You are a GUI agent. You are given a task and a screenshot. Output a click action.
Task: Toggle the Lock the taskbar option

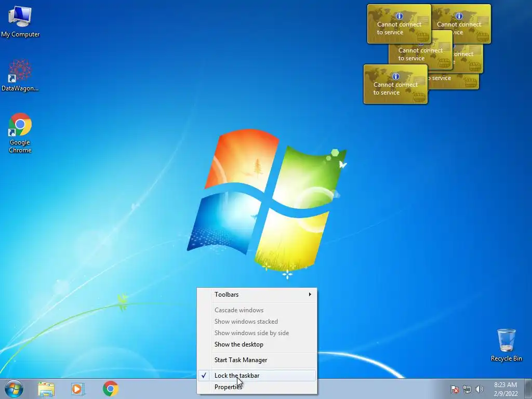point(257,376)
